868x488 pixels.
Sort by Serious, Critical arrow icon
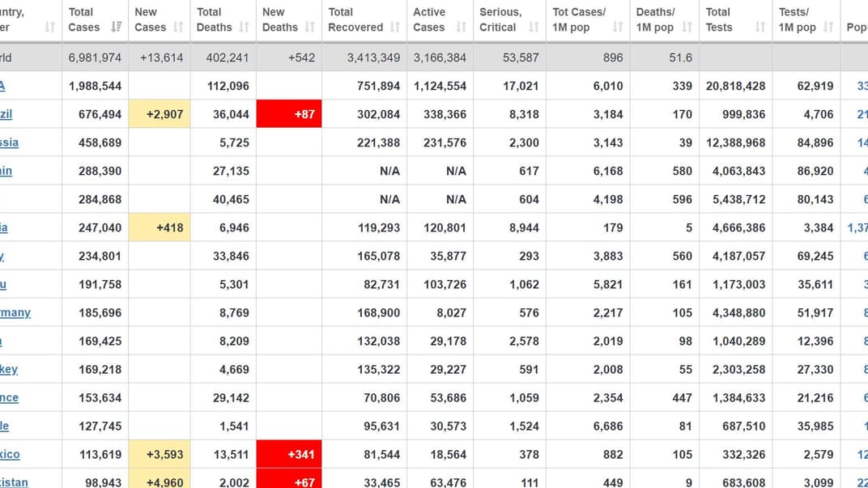(534, 28)
